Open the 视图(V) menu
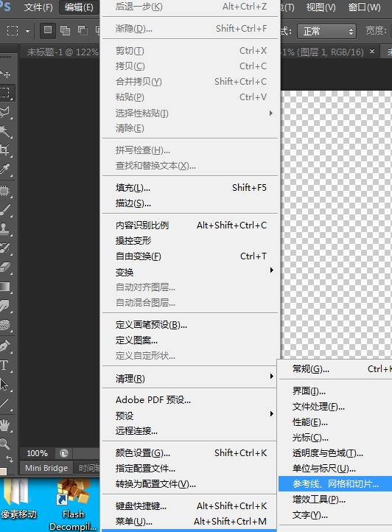This screenshot has width=392, height=532. [x=321, y=7]
